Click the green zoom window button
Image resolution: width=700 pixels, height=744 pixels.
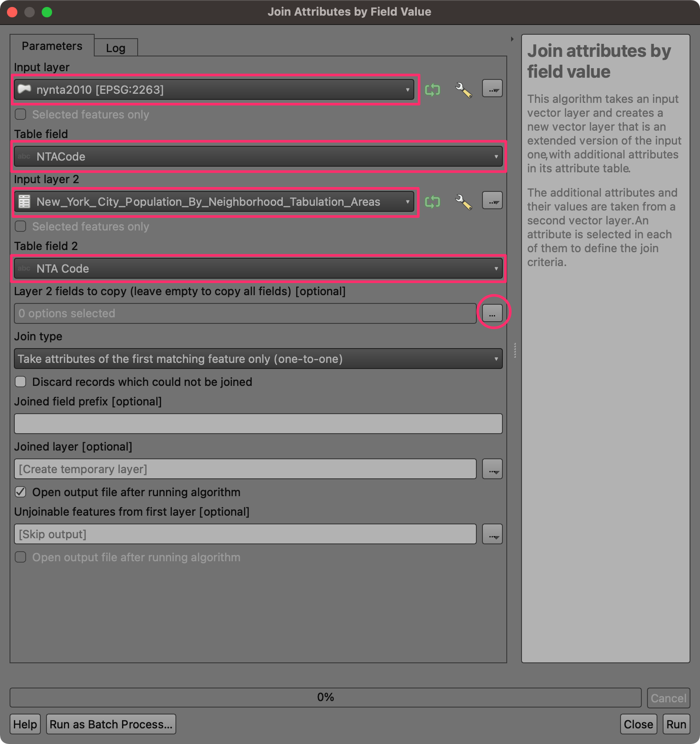click(x=47, y=12)
